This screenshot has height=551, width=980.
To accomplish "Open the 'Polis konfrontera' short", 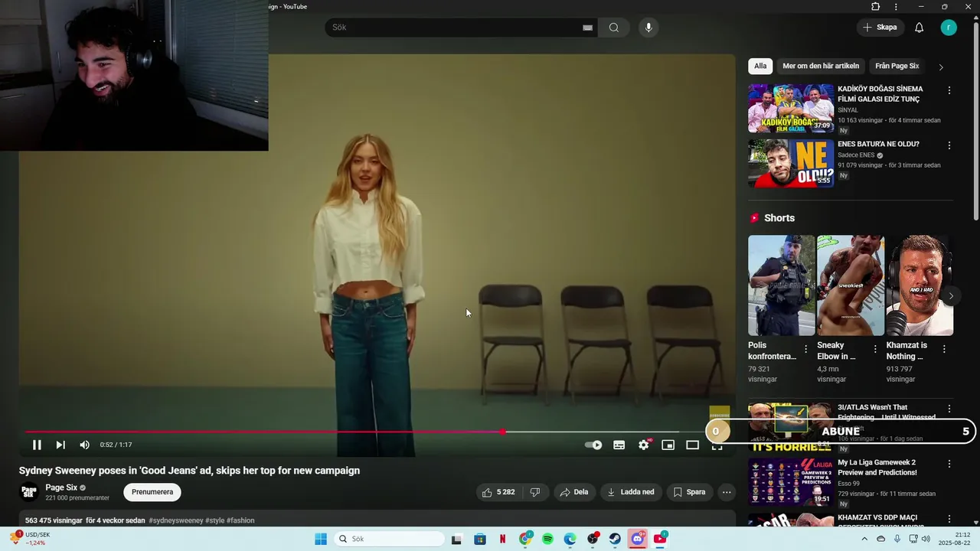I will (781, 285).
